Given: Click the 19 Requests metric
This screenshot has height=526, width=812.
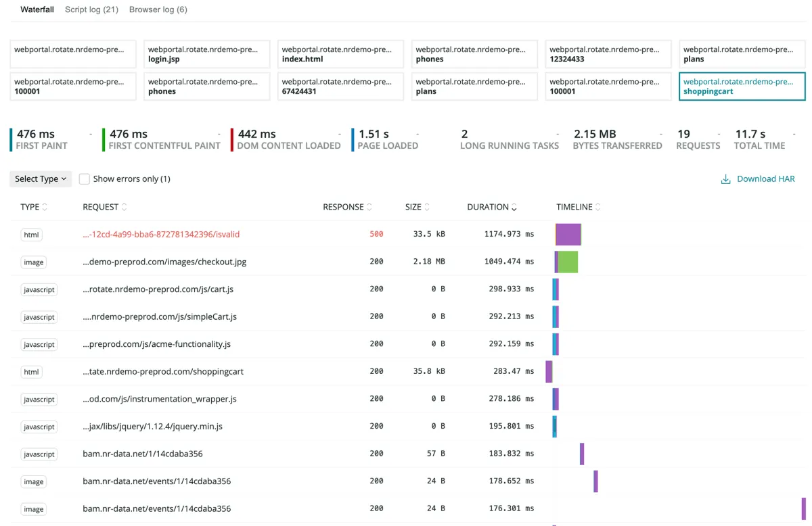Looking at the screenshot, I should coord(698,139).
